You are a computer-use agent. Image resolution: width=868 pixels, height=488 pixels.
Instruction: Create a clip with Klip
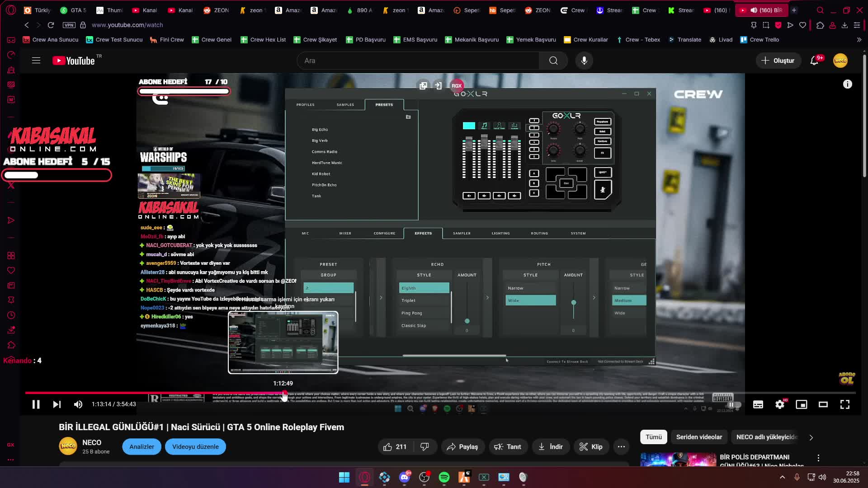click(591, 447)
